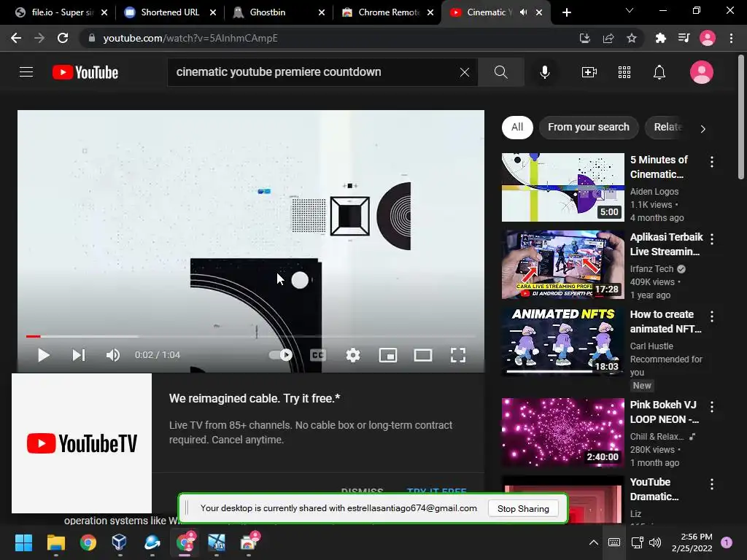Open a new browser tab
Screen dimensions: 747x560
(x=566, y=12)
